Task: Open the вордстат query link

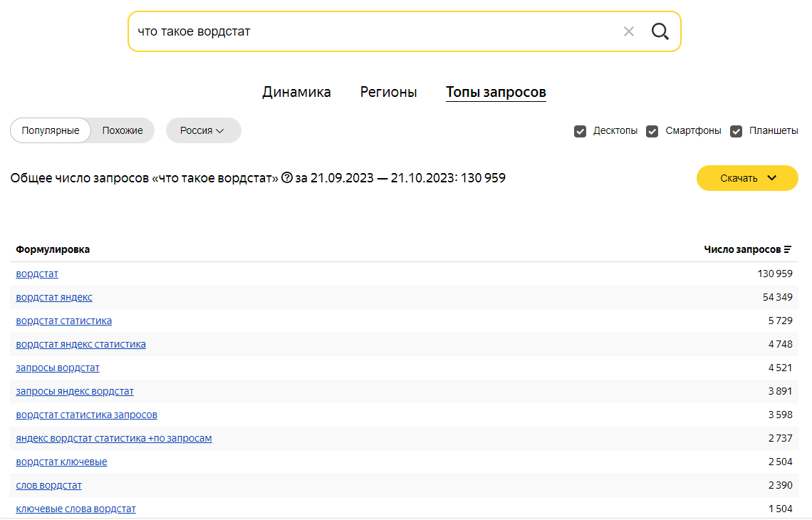Action: (x=37, y=274)
